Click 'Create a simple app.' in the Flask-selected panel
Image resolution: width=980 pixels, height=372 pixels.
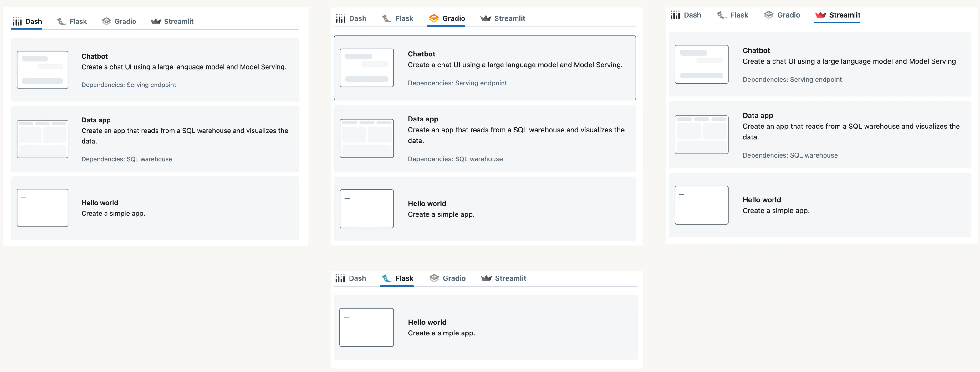pos(441,333)
